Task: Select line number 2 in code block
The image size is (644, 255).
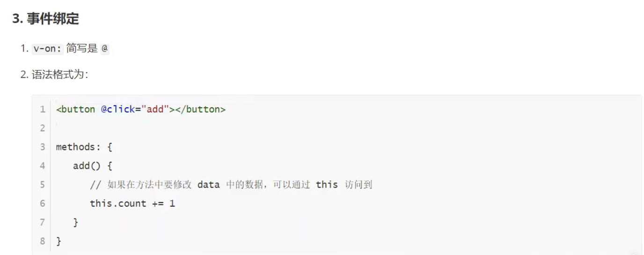Action: (x=43, y=128)
